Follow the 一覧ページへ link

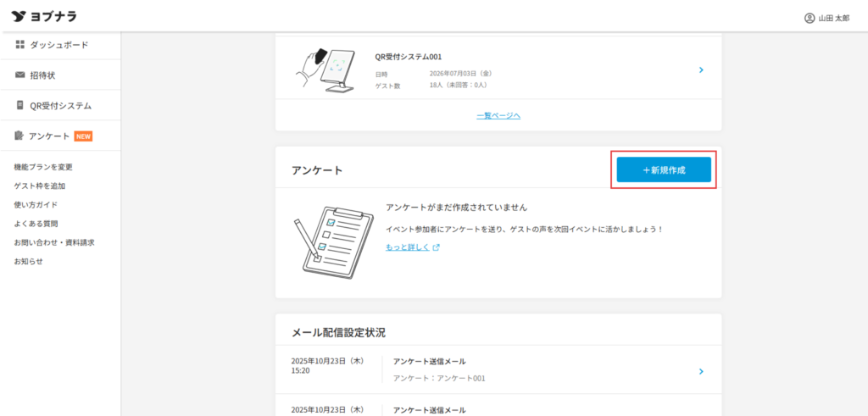pyautogui.click(x=498, y=115)
